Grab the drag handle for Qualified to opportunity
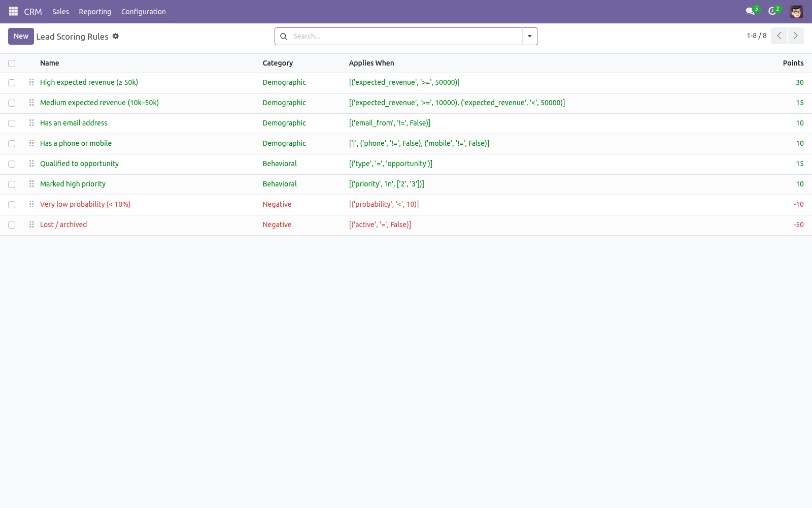The height and width of the screenshot is (508, 812). (31, 164)
